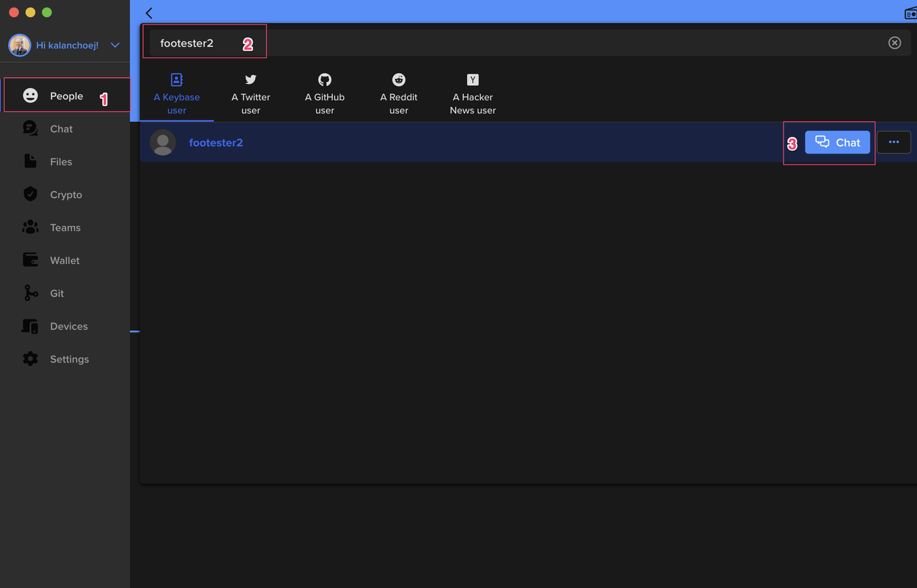This screenshot has height=588, width=917.
Task: Click the footester2 avatar placeholder
Action: click(x=163, y=143)
